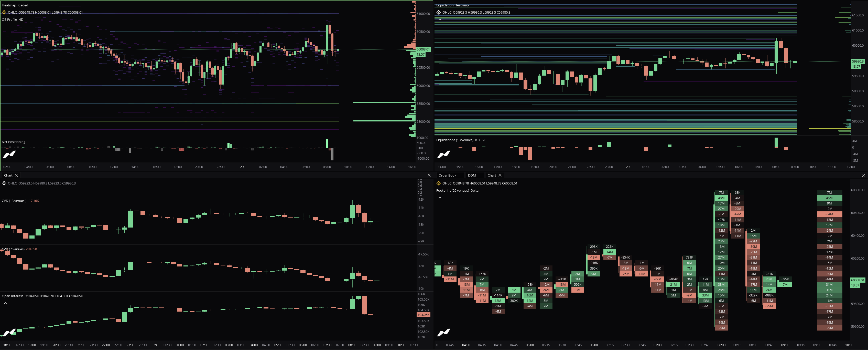Click the 104.05K Open Interest value tag
Screen dimensions: 868x350
click(x=423, y=315)
